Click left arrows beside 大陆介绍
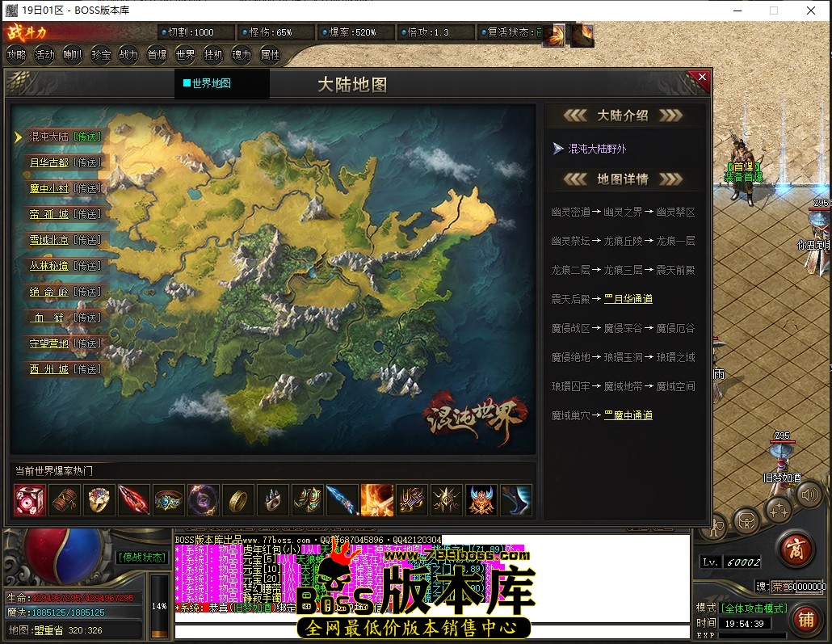 [575, 116]
